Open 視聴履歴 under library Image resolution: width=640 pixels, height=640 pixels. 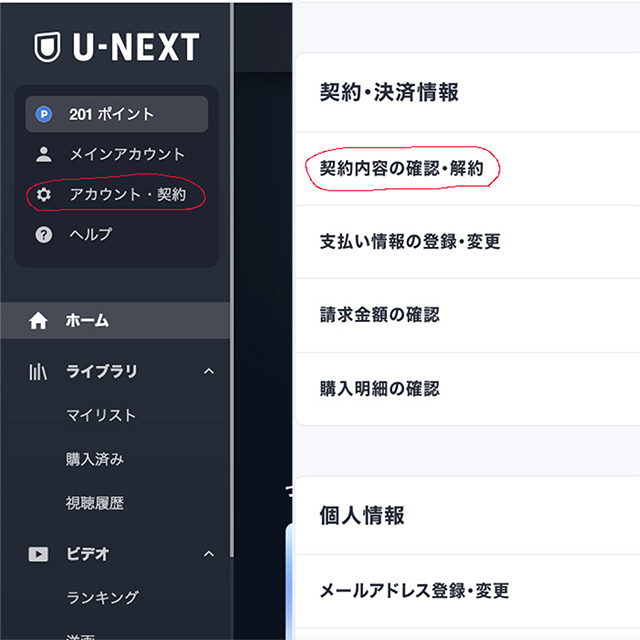coord(95,503)
